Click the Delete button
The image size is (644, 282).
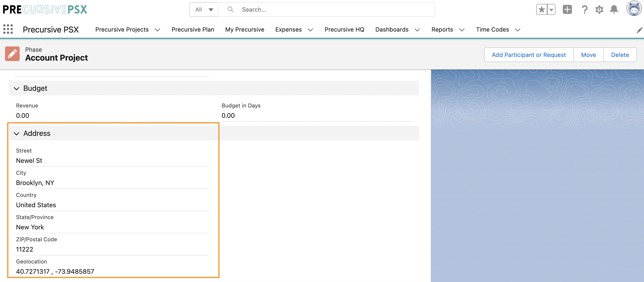click(x=620, y=55)
